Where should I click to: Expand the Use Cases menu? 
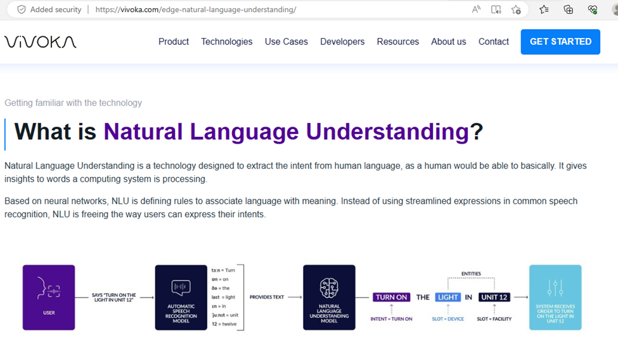click(286, 42)
